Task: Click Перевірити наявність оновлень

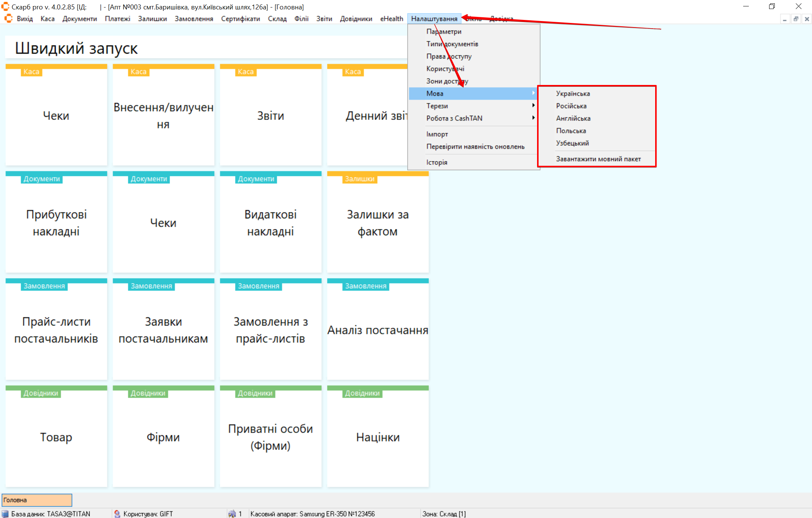Action: (475, 146)
